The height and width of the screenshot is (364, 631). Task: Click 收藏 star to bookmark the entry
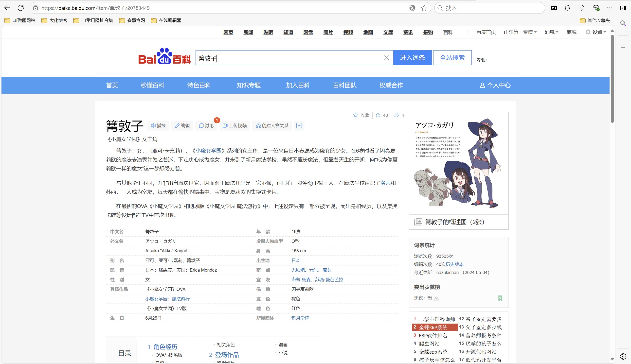click(361, 115)
